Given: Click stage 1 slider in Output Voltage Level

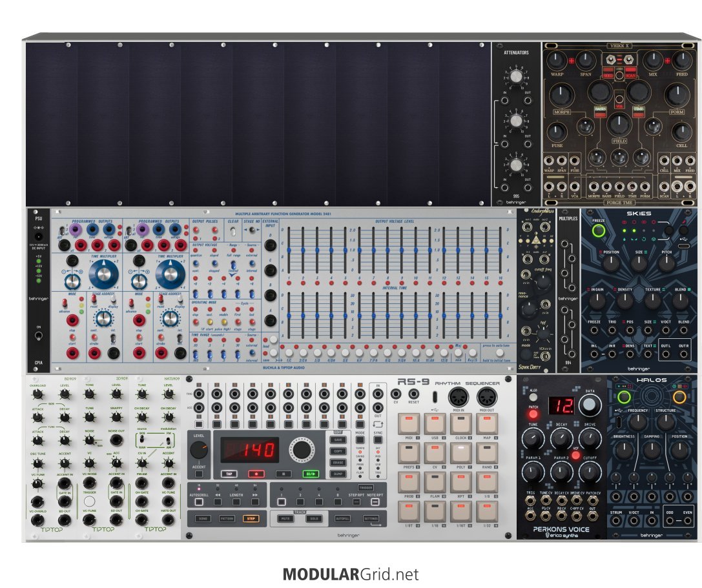Looking at the screenshot, I should (x=290, y=250).
